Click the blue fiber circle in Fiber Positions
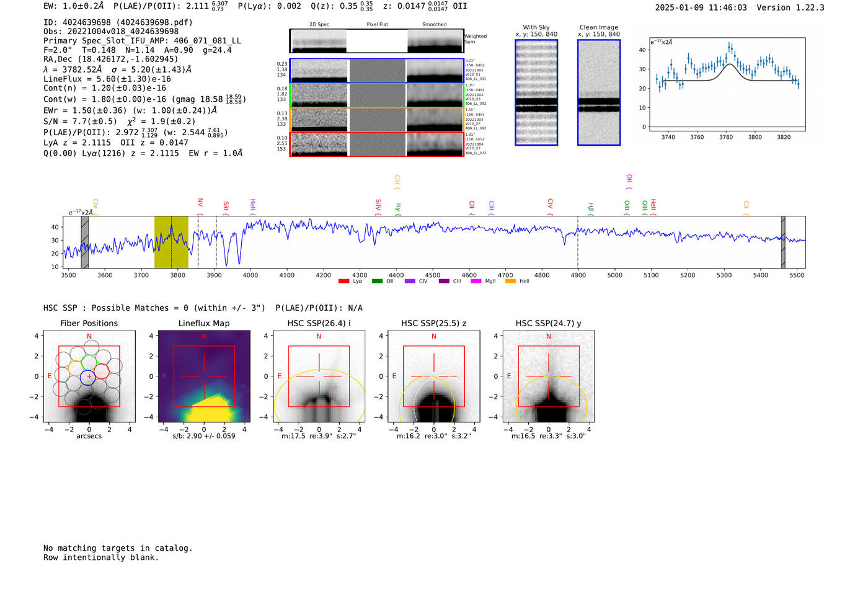868x591 pixels. coord(89,377)
